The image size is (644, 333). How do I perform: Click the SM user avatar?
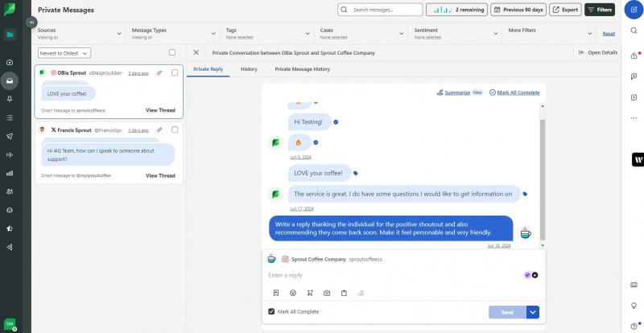[10, 324]
